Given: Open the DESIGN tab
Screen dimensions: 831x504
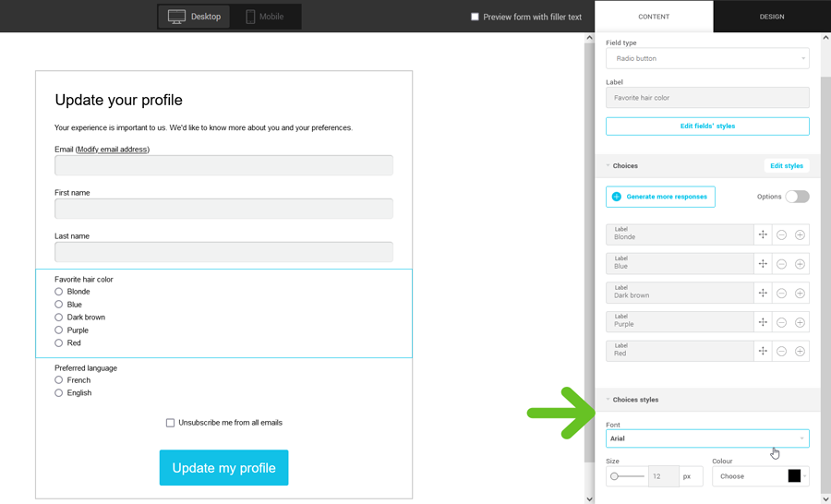Looking at the screenshot, I should coord(772,17).
